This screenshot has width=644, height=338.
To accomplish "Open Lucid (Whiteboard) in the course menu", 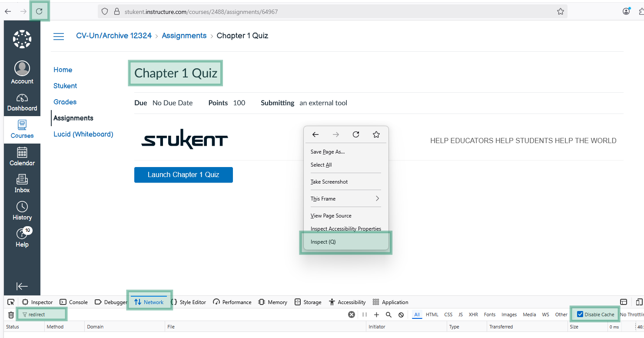I will pos(83,134).
